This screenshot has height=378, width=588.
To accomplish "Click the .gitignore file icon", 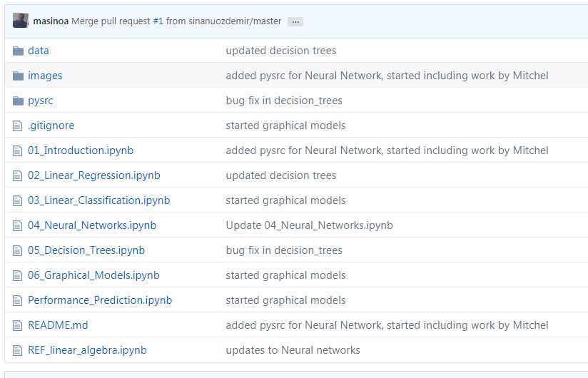I will point(17,126).
